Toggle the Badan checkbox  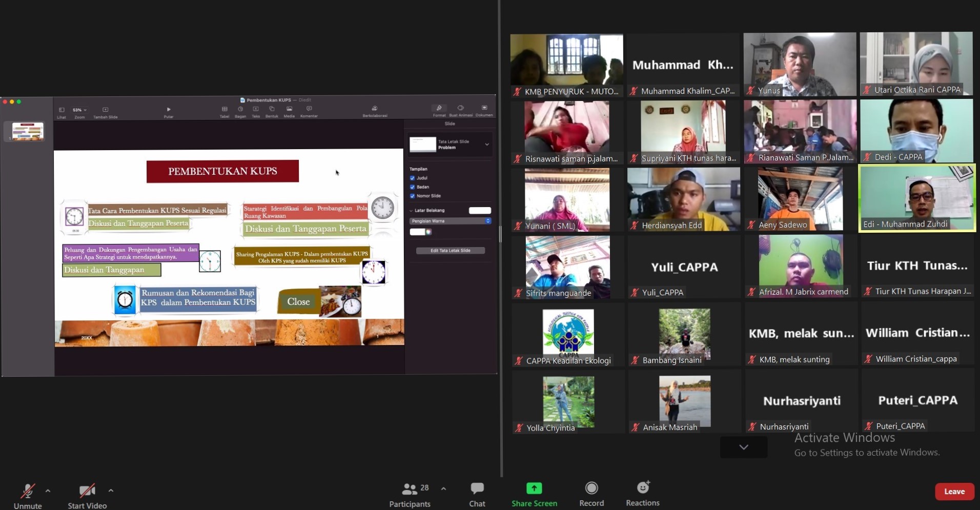(412, 187)
